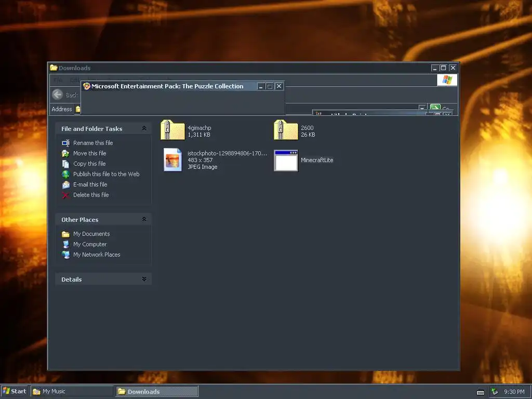Viewport: 532px width, 399px height.
Task: Select the 4gimachp zip folder icon
Action: [172, 130]
